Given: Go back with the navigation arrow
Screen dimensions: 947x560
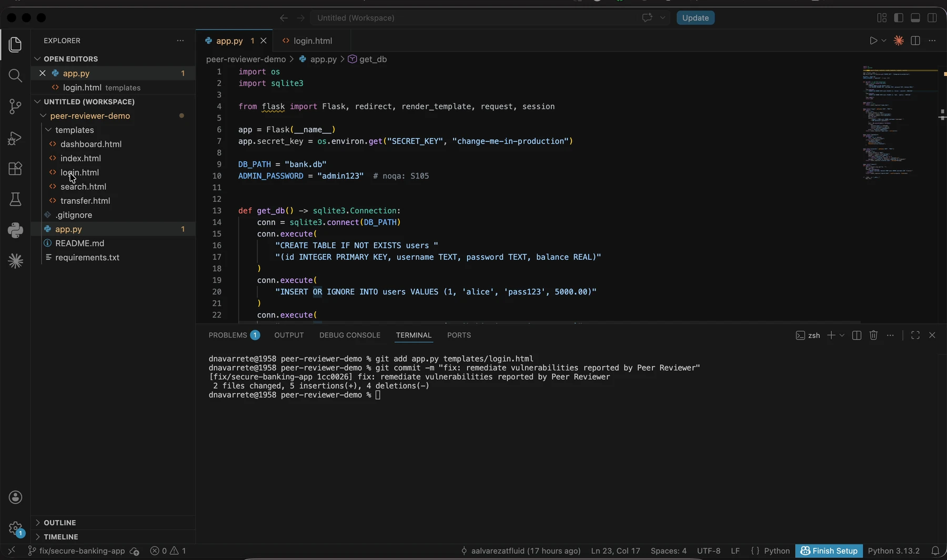Looking at the screenshot, I should pos(284,18).
